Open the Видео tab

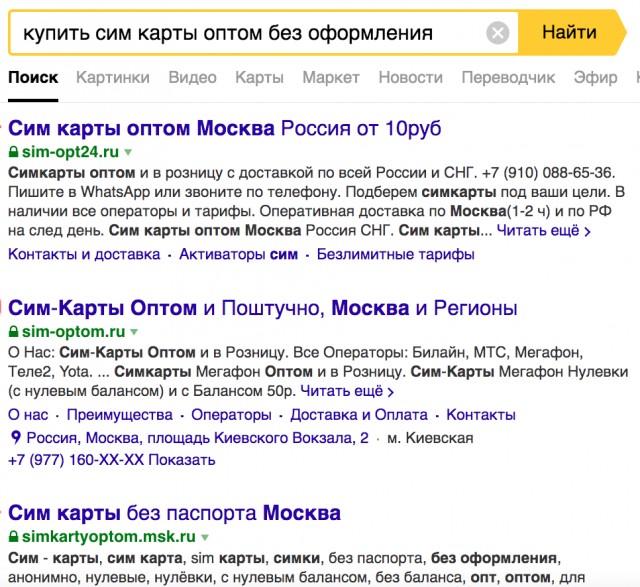pos(193,77)
